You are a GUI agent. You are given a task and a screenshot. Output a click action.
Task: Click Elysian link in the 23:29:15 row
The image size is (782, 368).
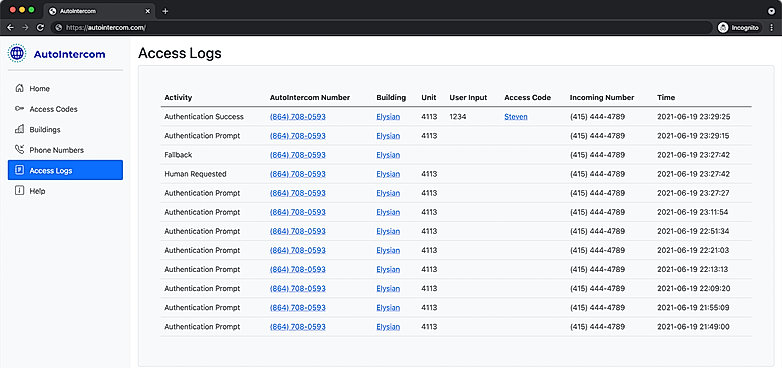tap(388, 136)
